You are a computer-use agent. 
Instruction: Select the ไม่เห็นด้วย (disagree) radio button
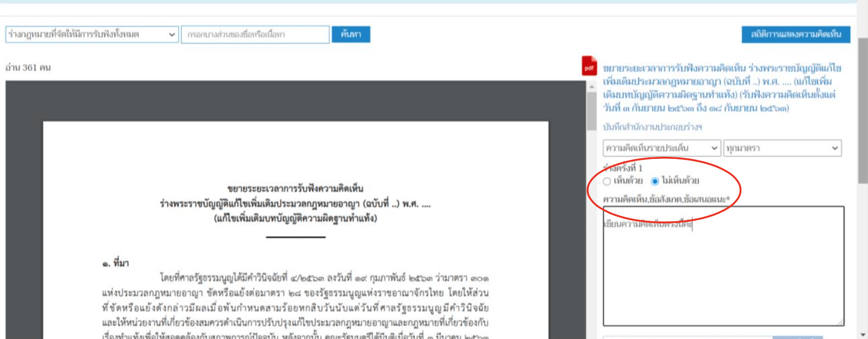[655, 182]
